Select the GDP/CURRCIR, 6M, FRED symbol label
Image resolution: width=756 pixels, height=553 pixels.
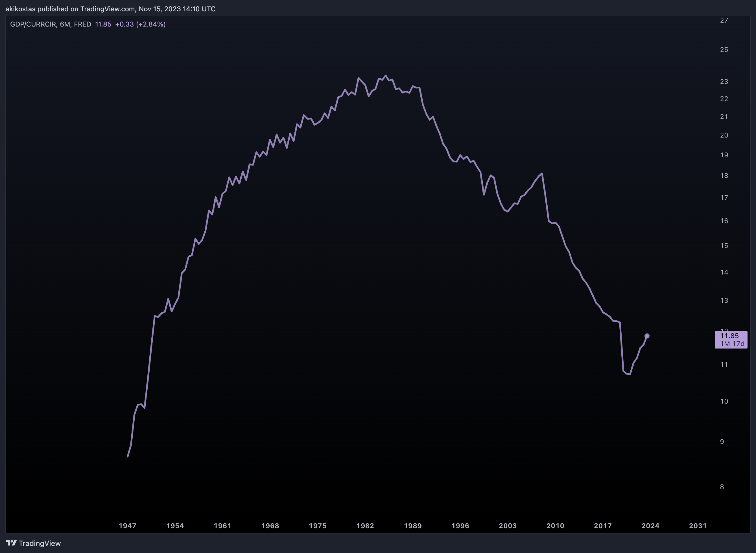[x=51, y=24]
